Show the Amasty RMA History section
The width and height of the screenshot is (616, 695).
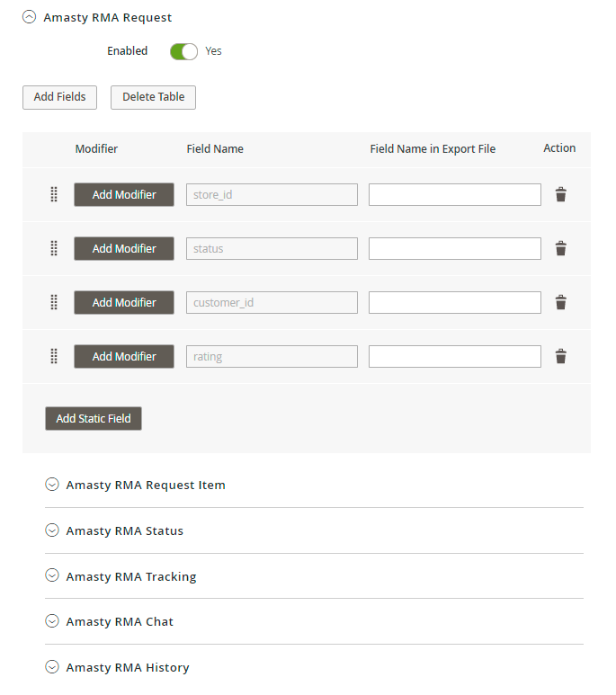coord(52,667)
